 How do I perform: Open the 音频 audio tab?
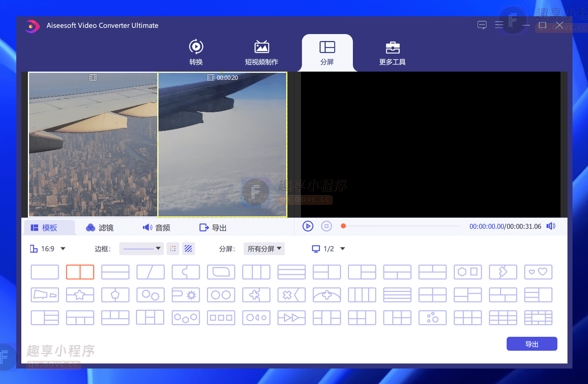tap(156, 228)
